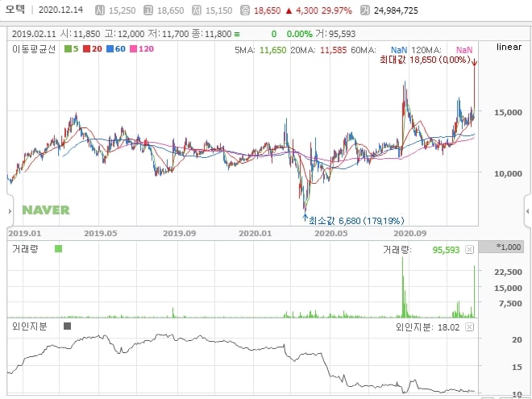
Task: Click the date 2020.12.14
Action: (x=60, y=10)
